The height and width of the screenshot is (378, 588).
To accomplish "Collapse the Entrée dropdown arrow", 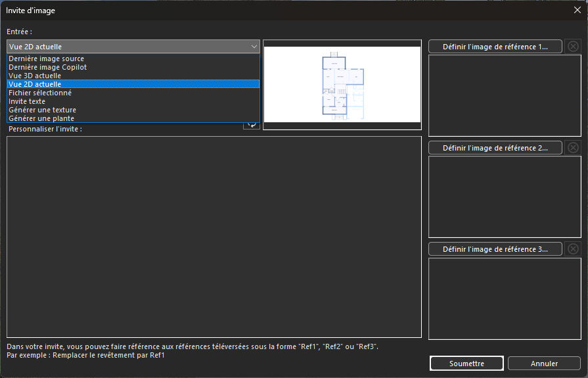I will pyautogui.click(x=254, y=47).
